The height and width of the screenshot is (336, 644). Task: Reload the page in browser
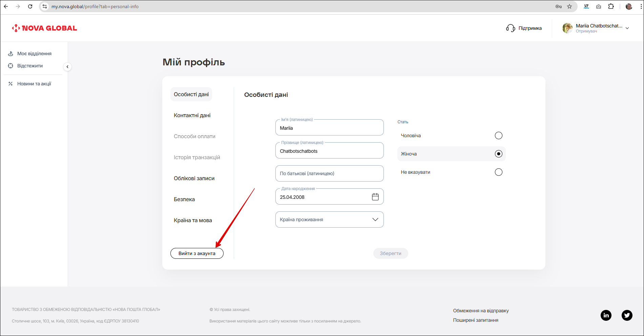[30, 6]
